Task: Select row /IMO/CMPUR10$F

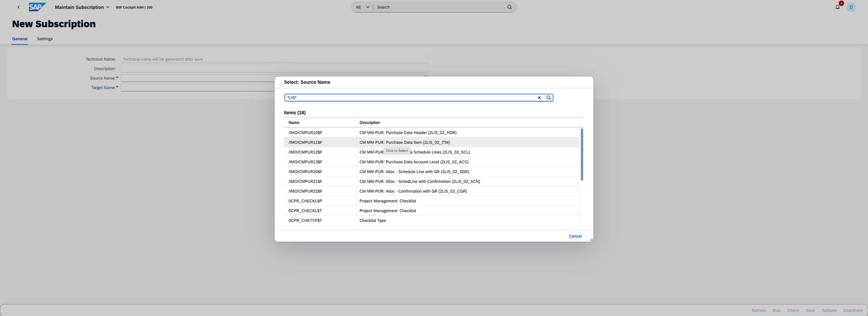Action: click(x=306, y=133)
